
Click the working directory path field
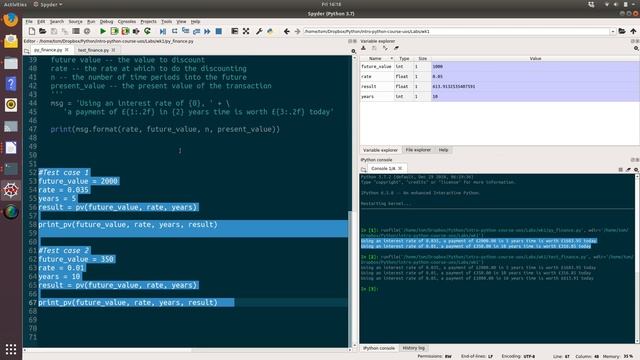click(x=456, y=31)
